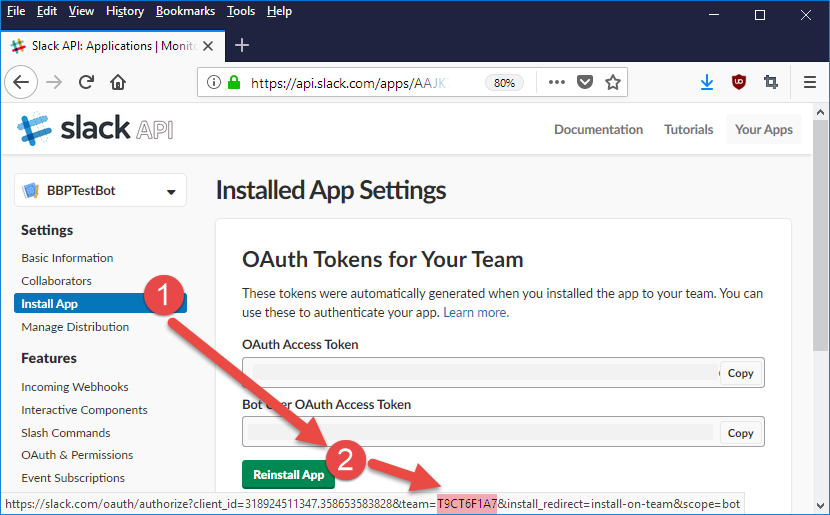Go back with the browser back arrow
This screenshot has height=515, width=830.
point(21,82)
